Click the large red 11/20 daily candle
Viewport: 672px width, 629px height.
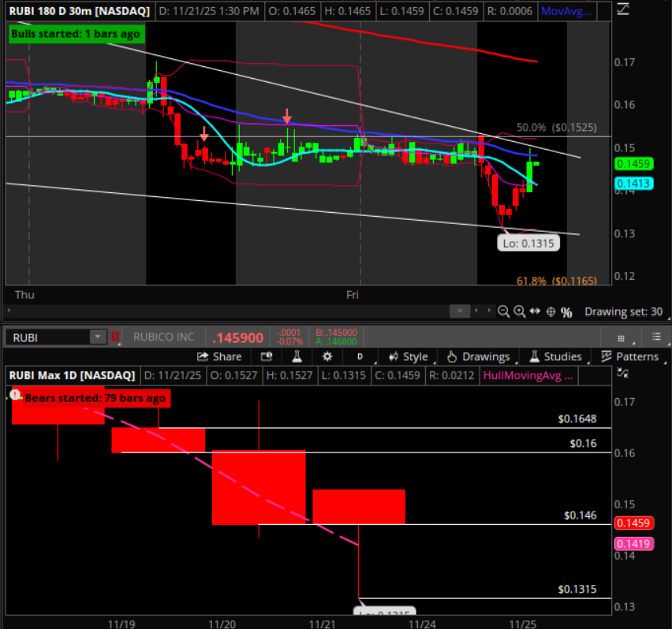pyautogui.click(x=259, y=487)
